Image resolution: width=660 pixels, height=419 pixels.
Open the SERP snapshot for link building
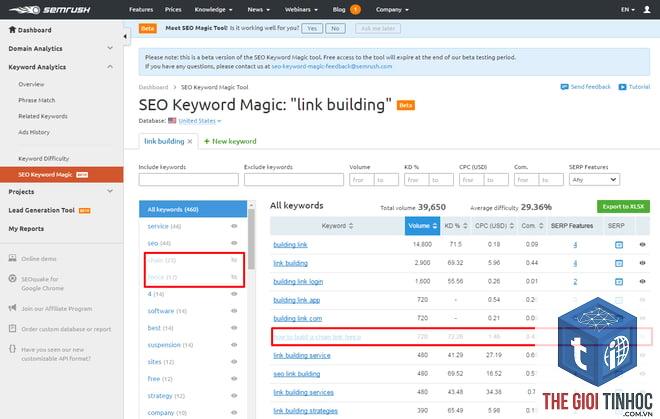(x=619, y=263)
